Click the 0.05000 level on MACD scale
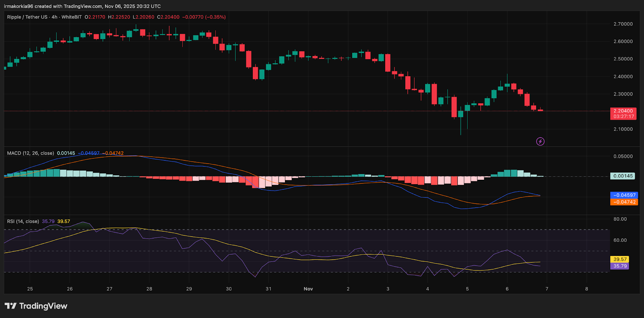The width and height of the screenshot is (644, 318). (623, 156)
